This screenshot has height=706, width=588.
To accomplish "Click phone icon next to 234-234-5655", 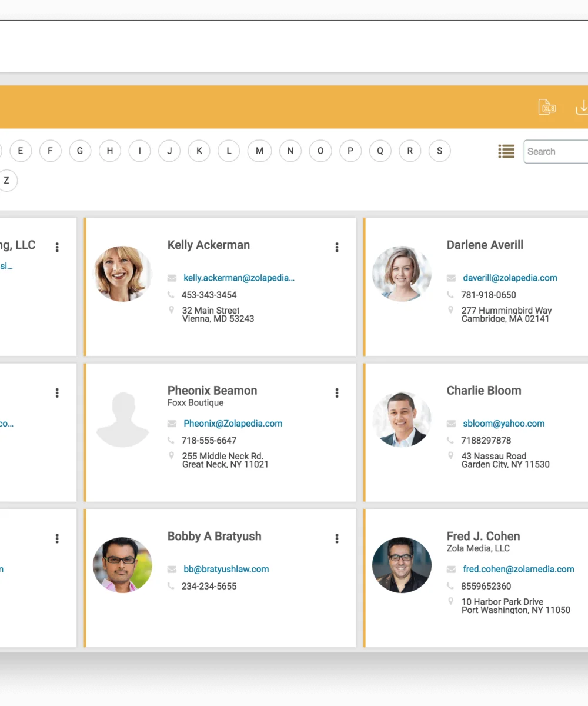I will (x=171, y=586).
